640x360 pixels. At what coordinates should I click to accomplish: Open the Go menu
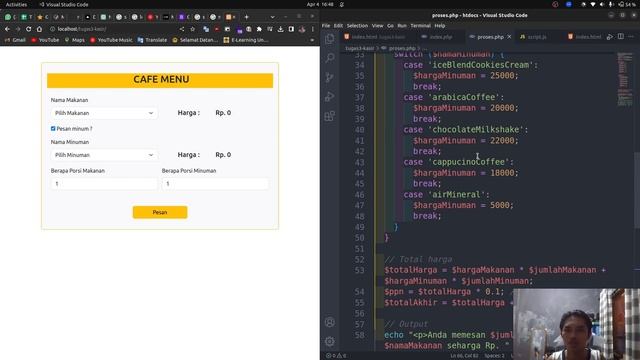pos(390,26)
